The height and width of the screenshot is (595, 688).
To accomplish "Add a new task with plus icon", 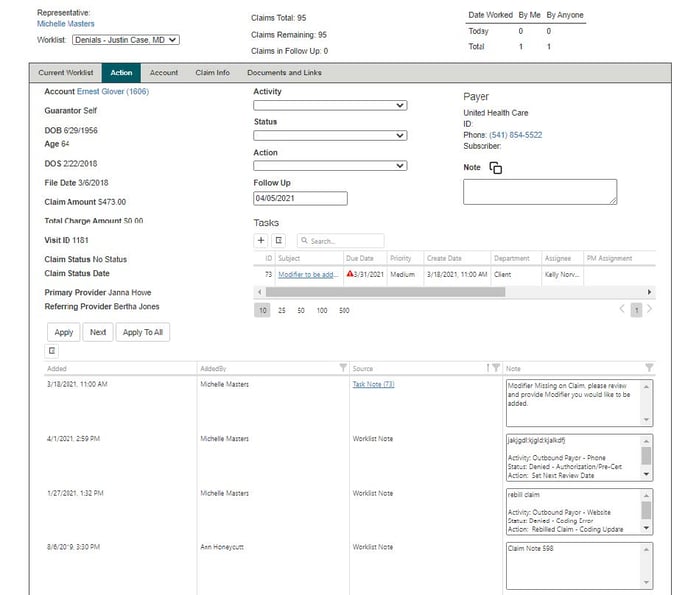I will [261, 241].
